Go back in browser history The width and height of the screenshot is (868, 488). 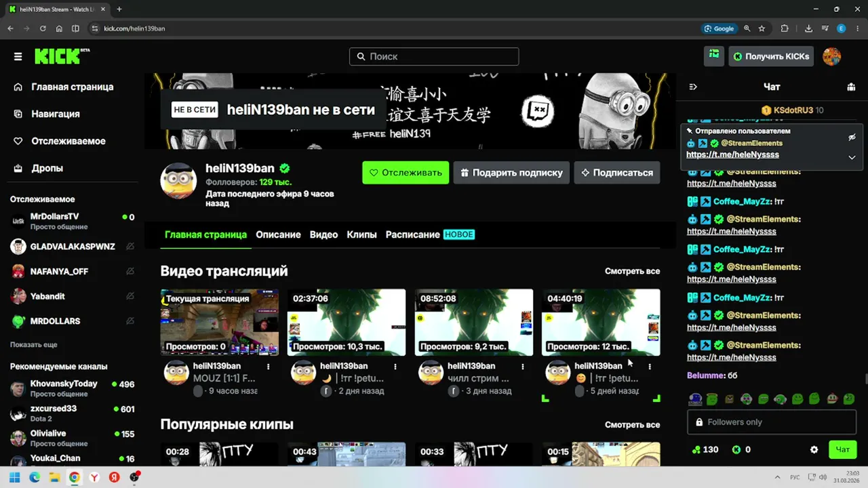(10, 28)
